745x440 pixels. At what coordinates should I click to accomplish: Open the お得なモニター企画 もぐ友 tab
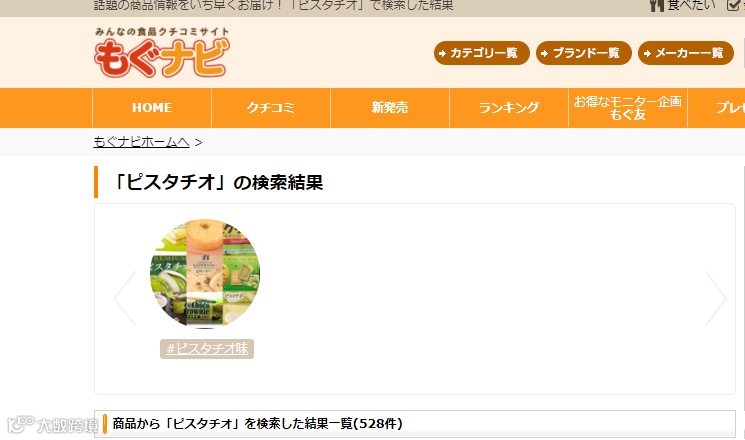tap(628, 108)
